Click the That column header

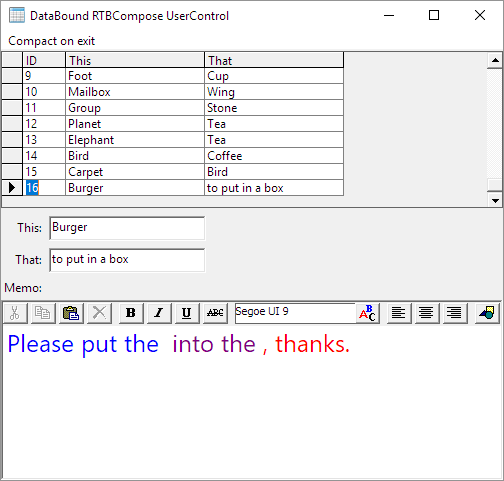[x=274, y=60]
